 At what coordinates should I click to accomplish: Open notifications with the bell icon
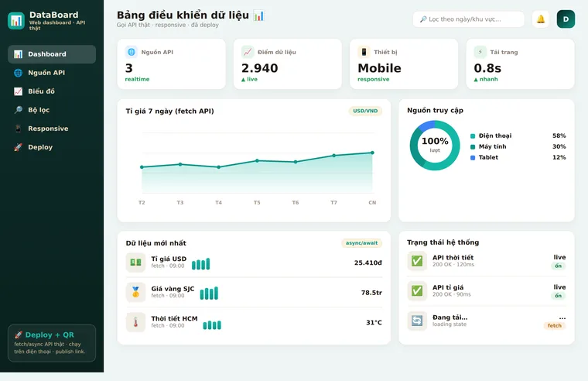tap(540, 19)
